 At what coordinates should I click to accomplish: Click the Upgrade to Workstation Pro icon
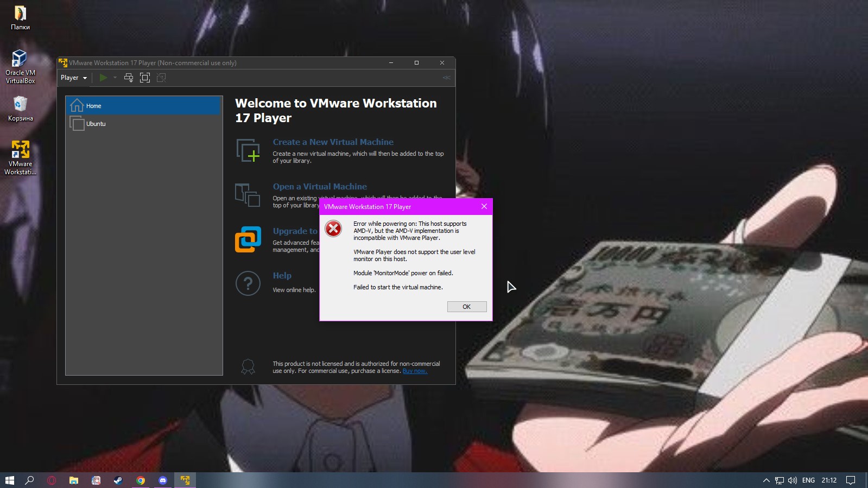pyautogui.click(x=248, y=239)
